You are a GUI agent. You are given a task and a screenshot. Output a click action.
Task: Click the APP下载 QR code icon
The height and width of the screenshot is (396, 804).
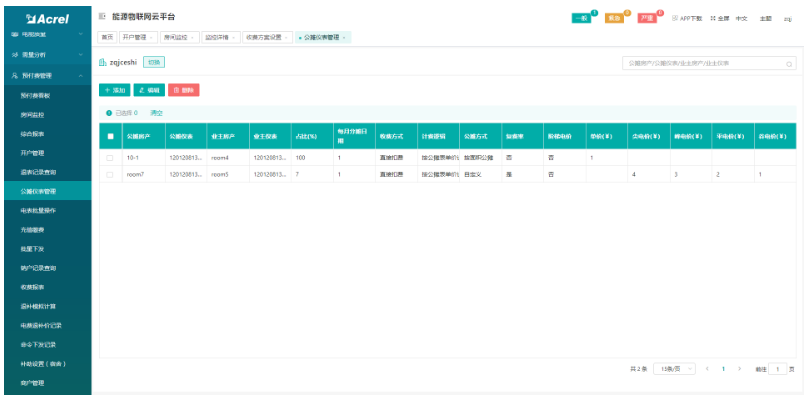pyautogui.click(x=675, y=18)
